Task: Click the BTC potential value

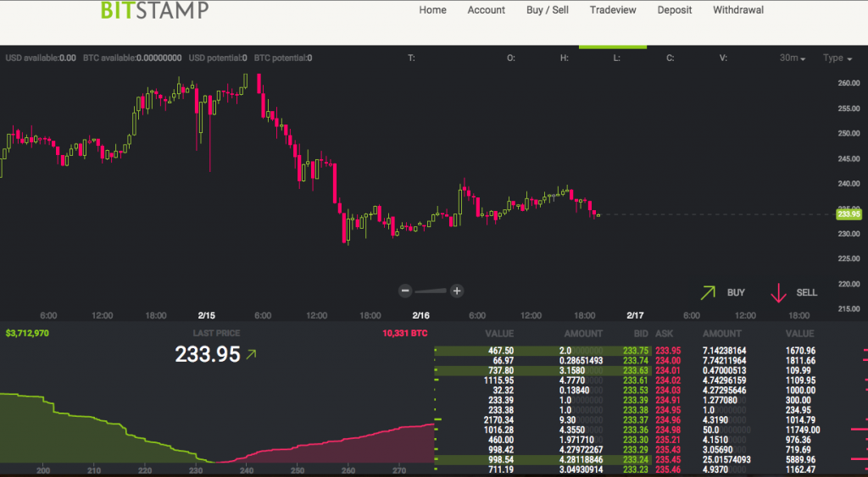Action: pyautogui.click(x=283, y=58)
